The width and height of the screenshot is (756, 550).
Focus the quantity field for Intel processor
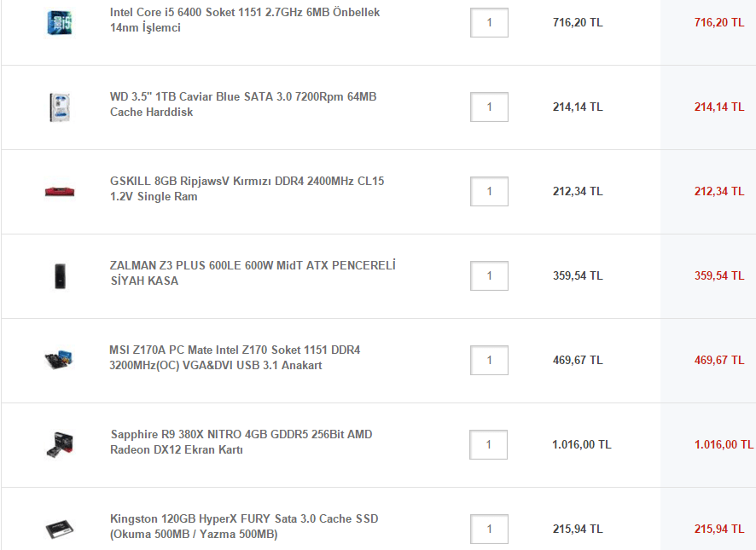pos(489,23)
